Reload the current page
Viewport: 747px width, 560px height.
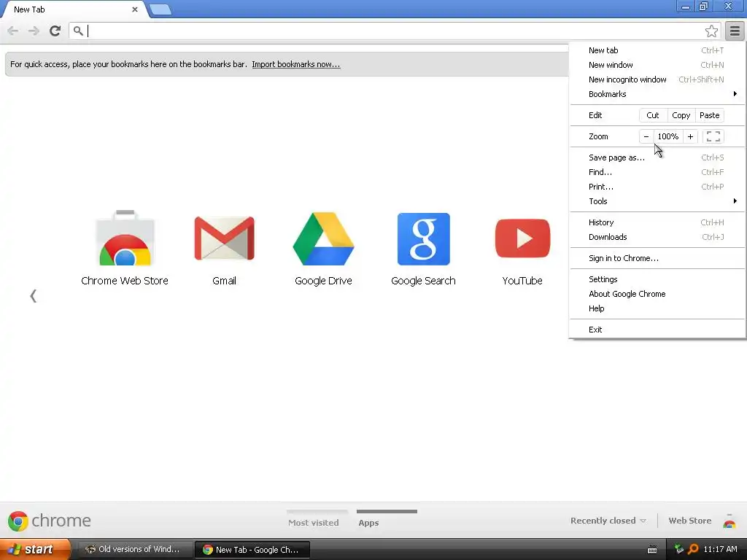tap(55, 31)
